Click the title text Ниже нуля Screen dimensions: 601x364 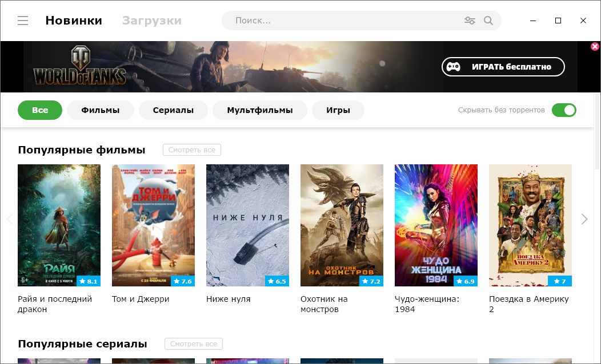tap(229, 299)
